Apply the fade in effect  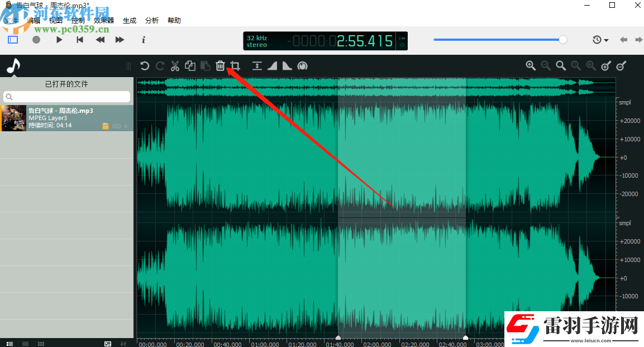272,66
